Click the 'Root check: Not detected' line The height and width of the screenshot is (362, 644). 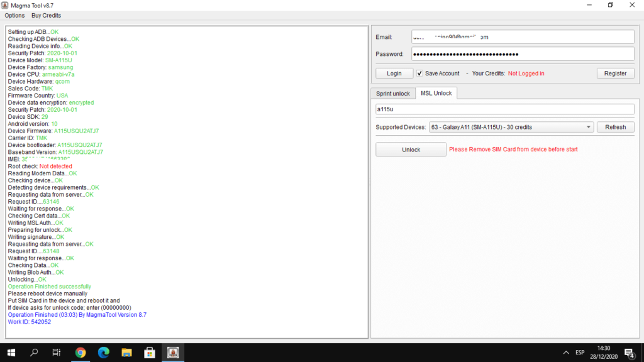[40, 166]
